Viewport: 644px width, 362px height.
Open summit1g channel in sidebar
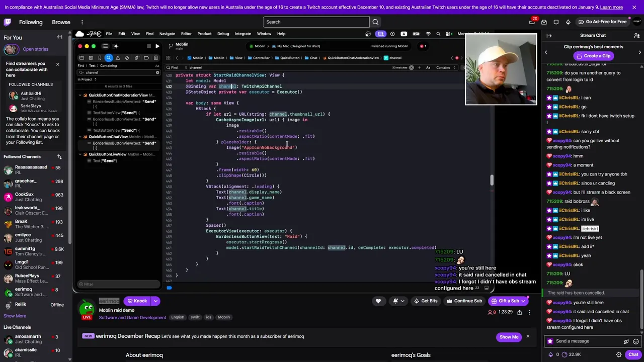[x=35, y=251]
